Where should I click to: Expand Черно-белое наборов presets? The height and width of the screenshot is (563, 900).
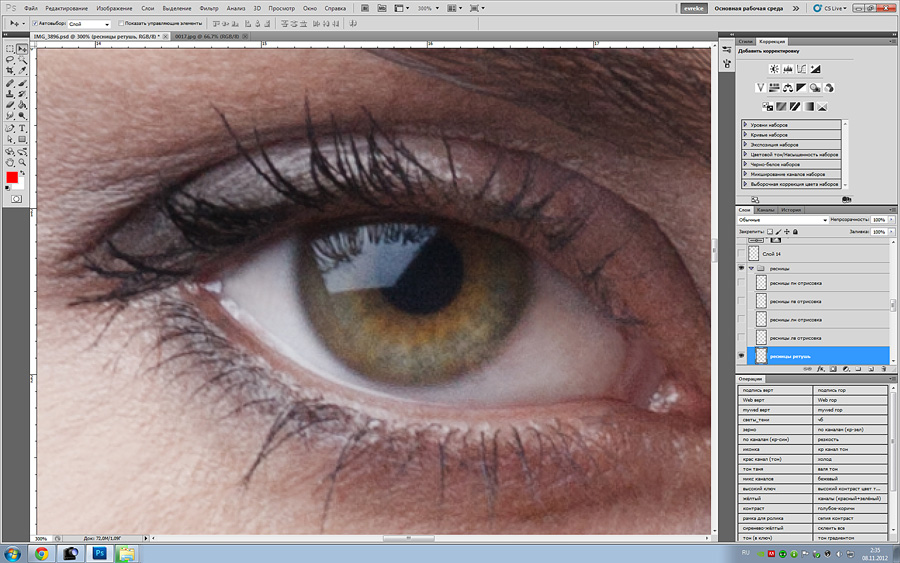[745, 164]
